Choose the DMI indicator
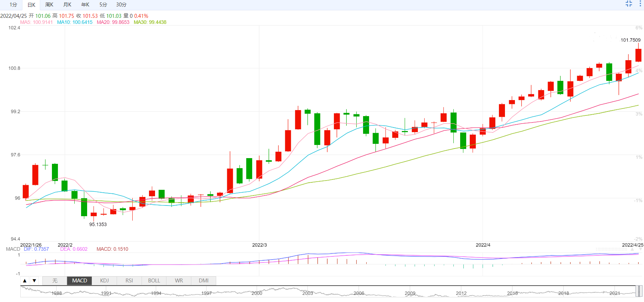644x302 pixels. (204, 281)
